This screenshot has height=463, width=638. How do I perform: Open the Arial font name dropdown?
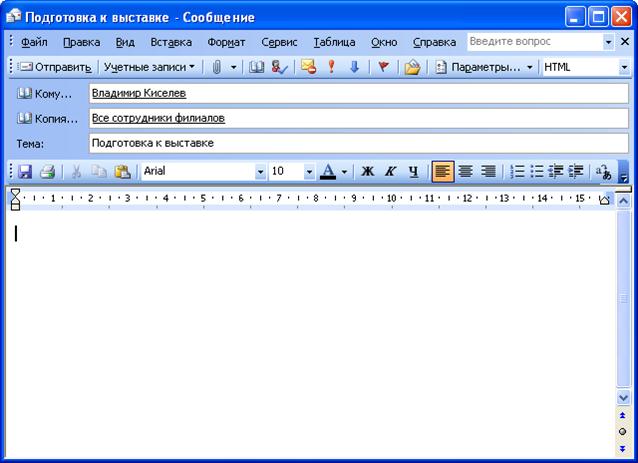tap(260, 172)
